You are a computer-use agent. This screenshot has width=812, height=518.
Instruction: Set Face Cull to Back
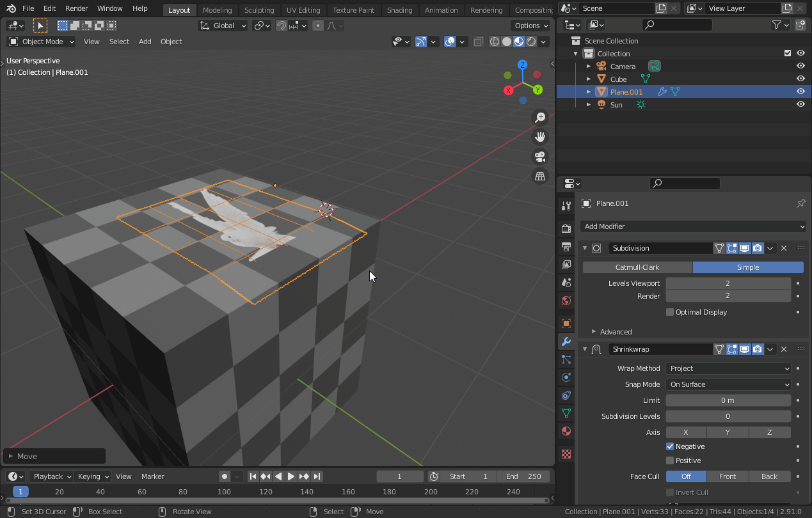(x=770, y=476)
